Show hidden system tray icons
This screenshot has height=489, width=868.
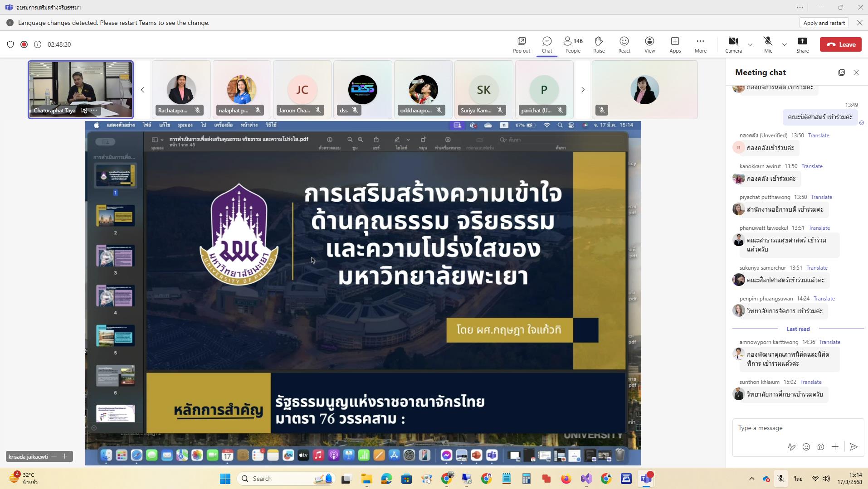coord(751,479)
